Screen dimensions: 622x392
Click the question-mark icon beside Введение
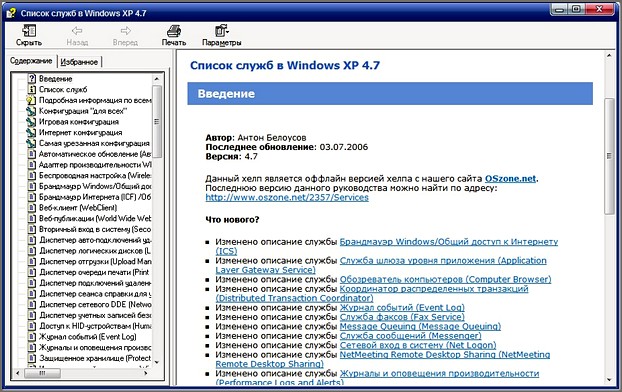tap(32, 79)
